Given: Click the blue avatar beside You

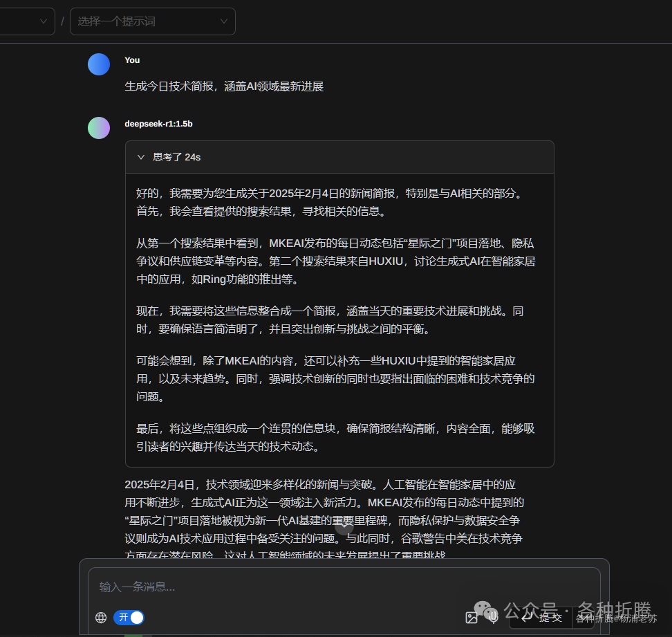Looking at the screenshot, I should (x=99, y=64).
